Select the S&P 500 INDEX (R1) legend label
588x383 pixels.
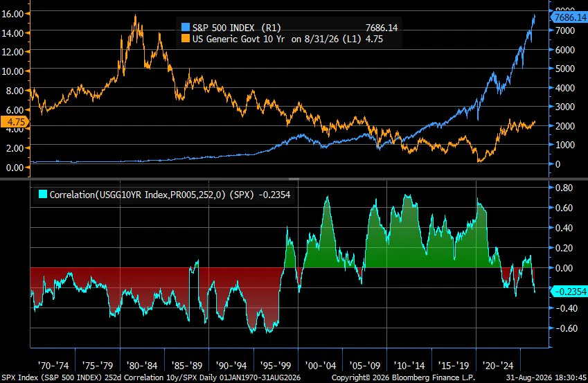237,28
